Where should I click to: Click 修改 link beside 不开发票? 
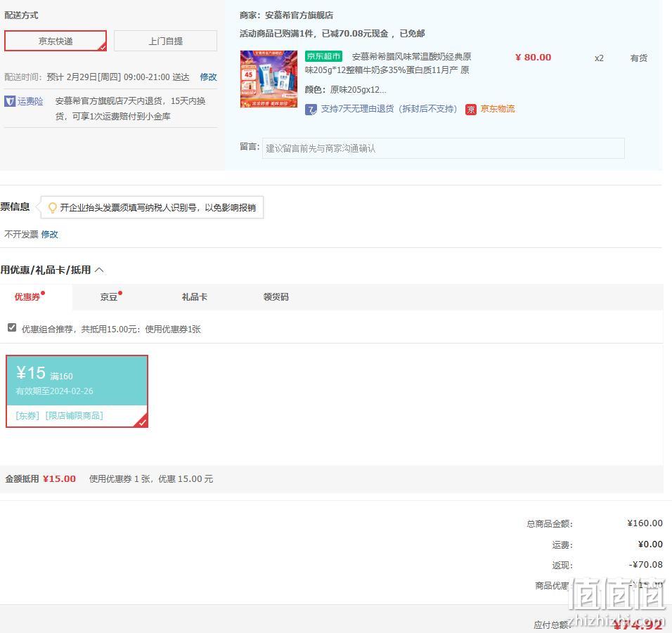tap(50, 234)
